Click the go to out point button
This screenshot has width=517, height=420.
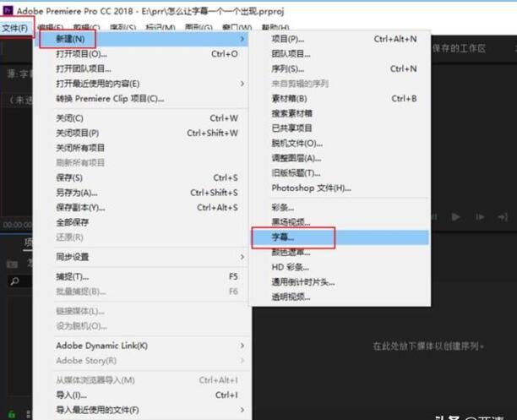coord(503,217)
